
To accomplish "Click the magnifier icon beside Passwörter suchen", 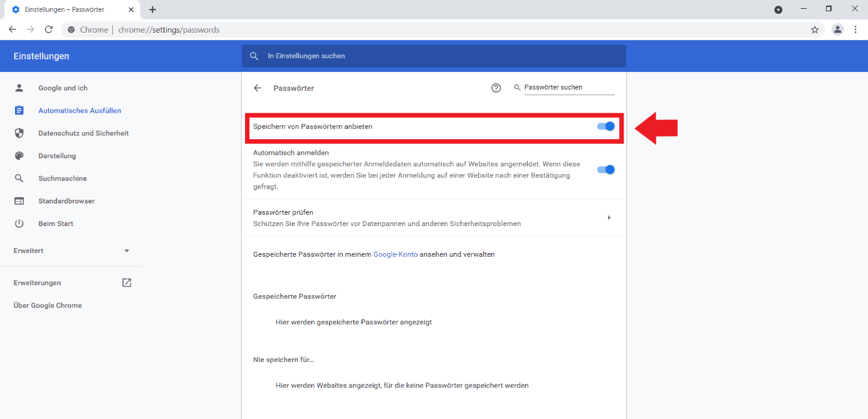I will (518, 88).
